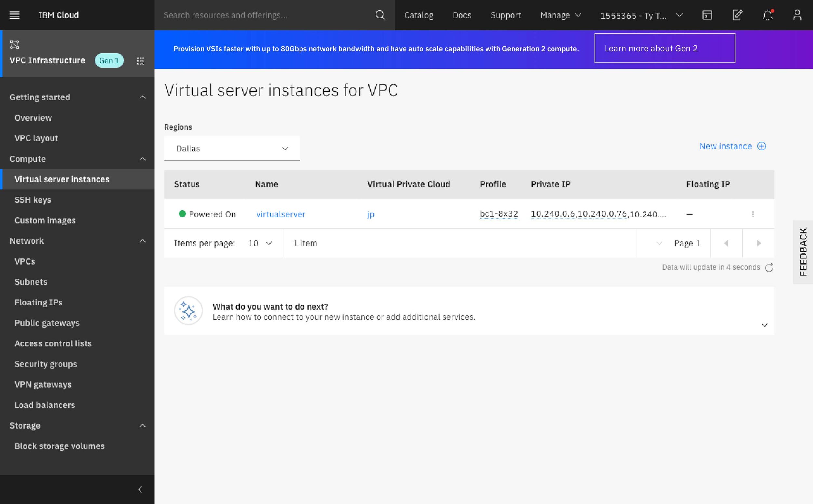The width and height of the screenshot is (813, 504).
Task: Click the search magnifier icon
Action: [380, 15]
